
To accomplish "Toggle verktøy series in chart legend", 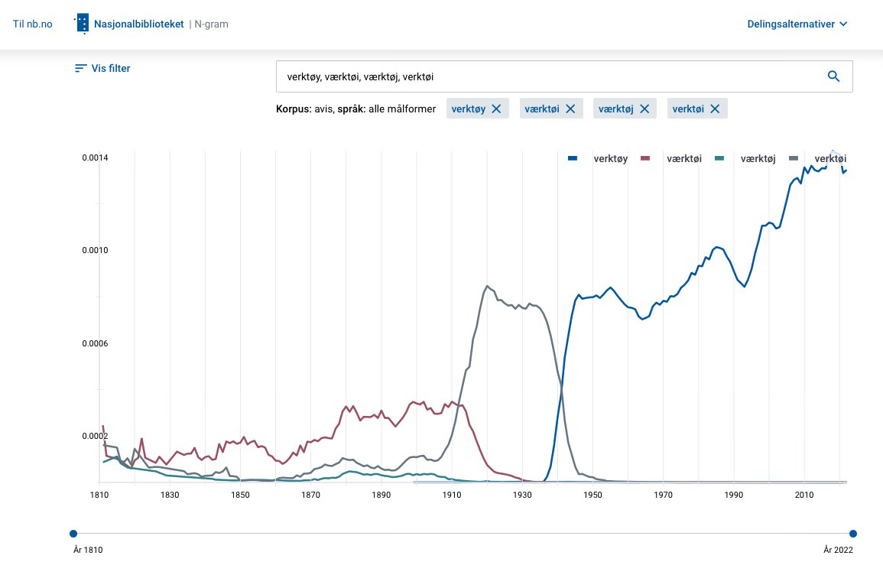I will [600, 159].
